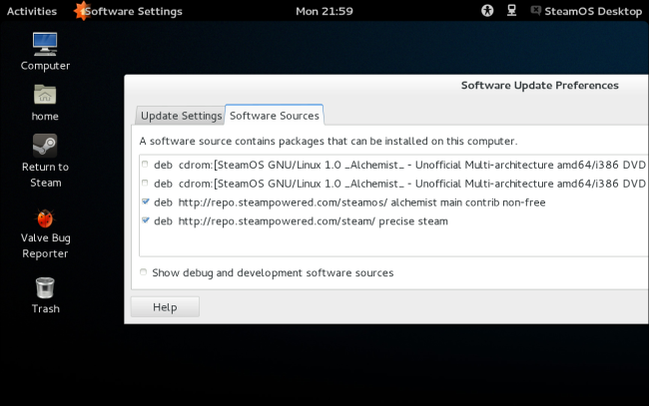Image resolution: width=649 pixels, height=406 pixels.
Task: Uncheck the steamos alchemist repo source
Action: tap(146, 202)
